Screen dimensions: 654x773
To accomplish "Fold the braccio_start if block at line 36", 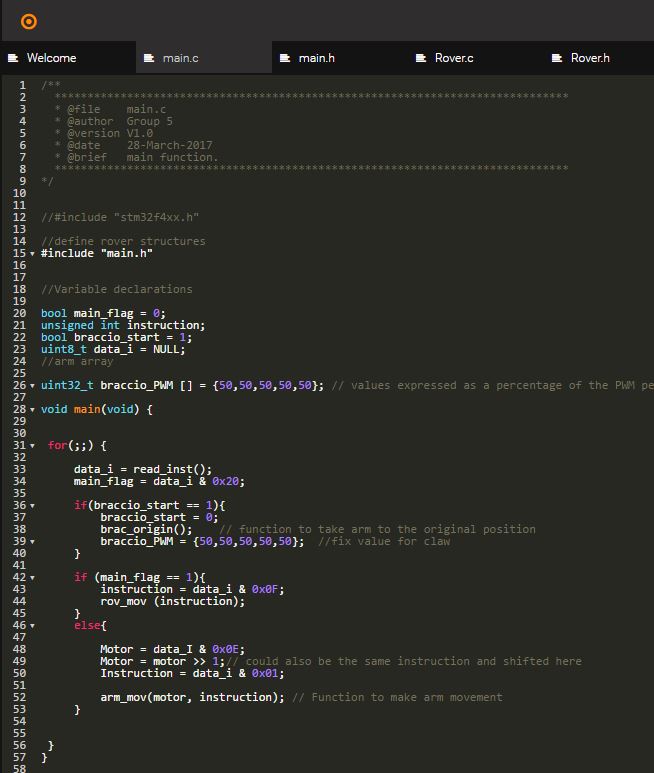I will [x=32, y=506].
